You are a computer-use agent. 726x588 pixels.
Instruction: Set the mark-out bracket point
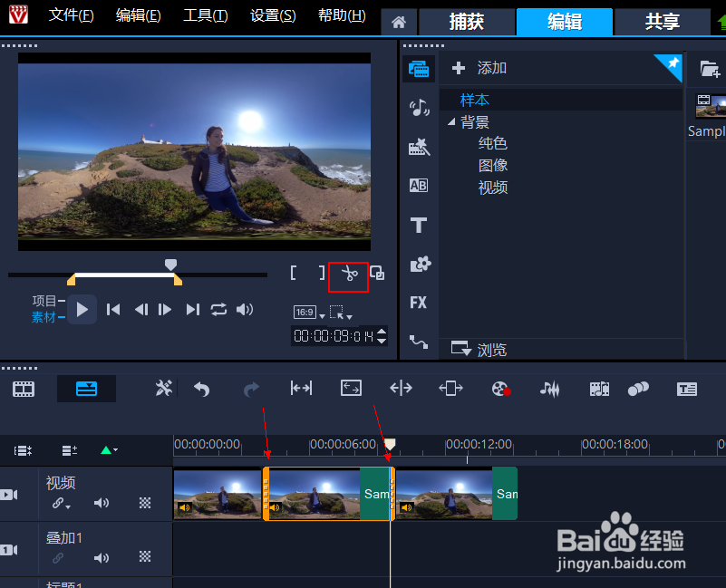(x=322, y=273)
